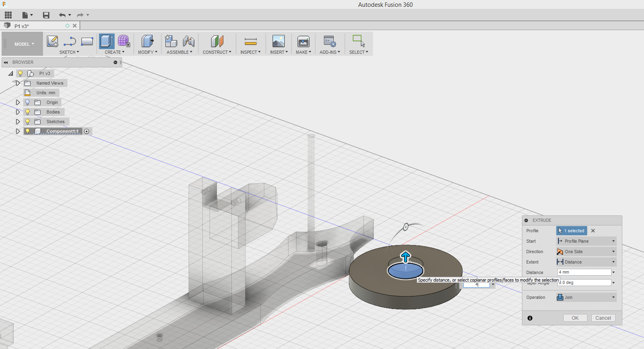Open the MODIFY menu
The width and height of the screenshot is (644, 349).
coord(147,52)
